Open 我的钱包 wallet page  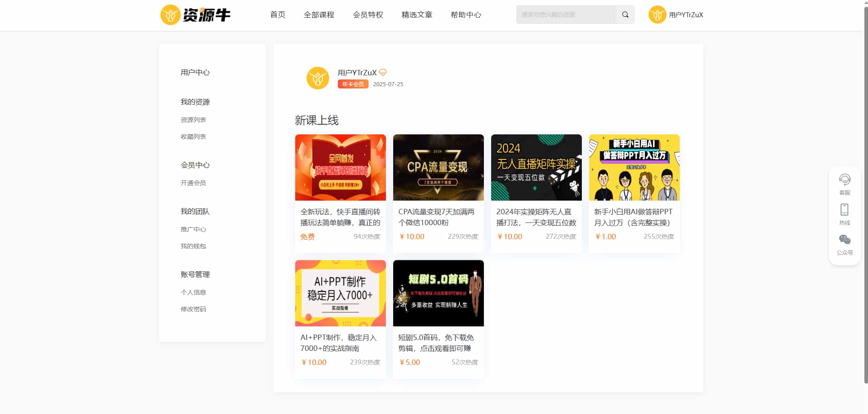pos(192,246)
